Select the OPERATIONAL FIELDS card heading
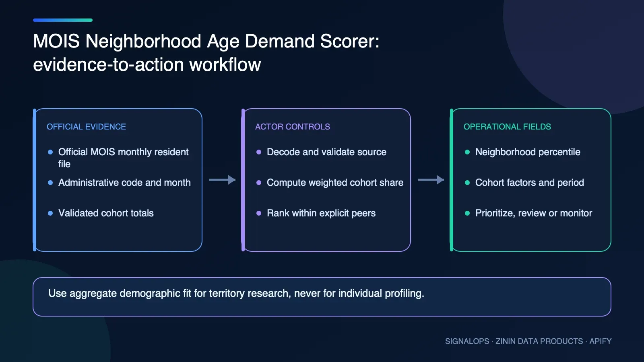This screenshot has height=362, width=644. pos(507,127)
